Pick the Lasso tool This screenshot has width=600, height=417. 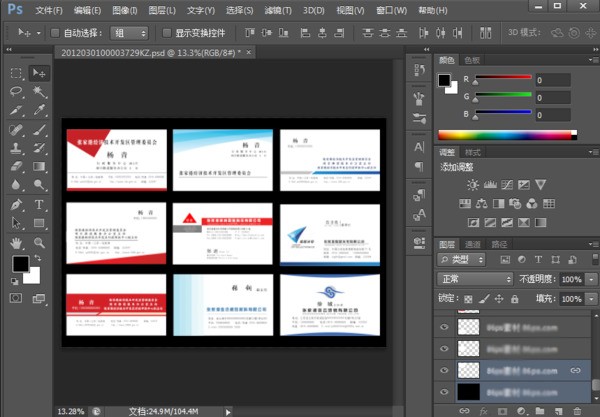[x=17, y=92]
